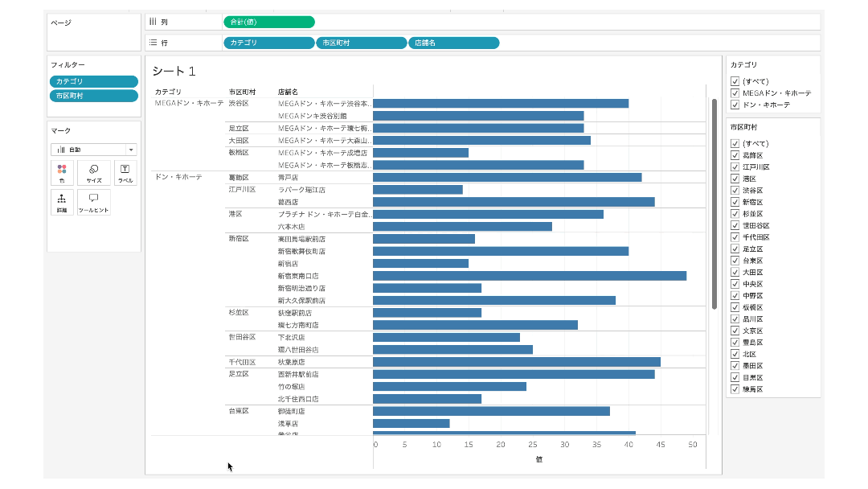Open the Color marks button
Viewport: 868px width, 489px height.
[62, 173]
